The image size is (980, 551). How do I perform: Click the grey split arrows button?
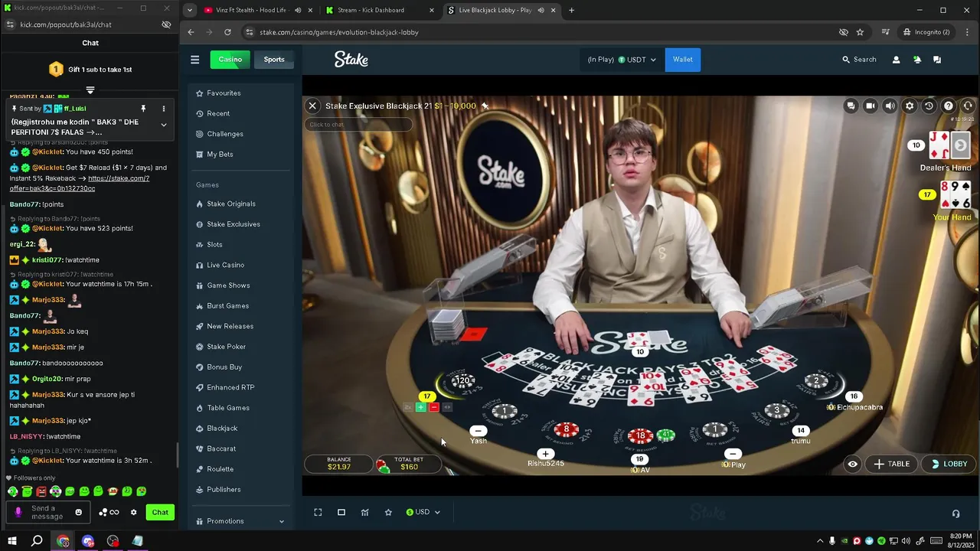point(448,407)
